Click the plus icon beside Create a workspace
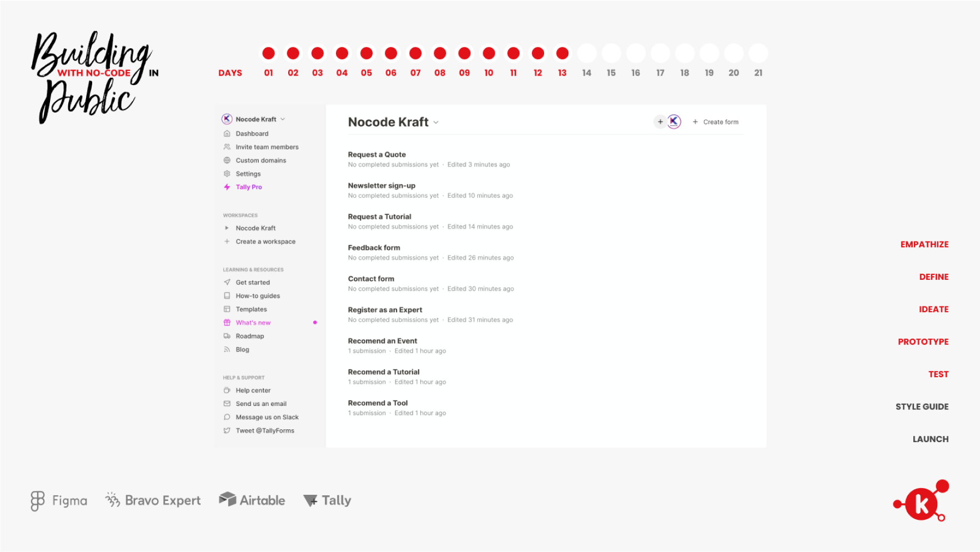This screenshot has width=980, height=552. click(227, 242)
